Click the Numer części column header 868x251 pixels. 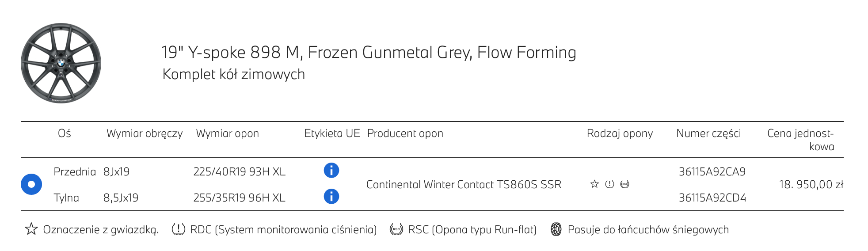pyautogui.click(x=708, y=133)
